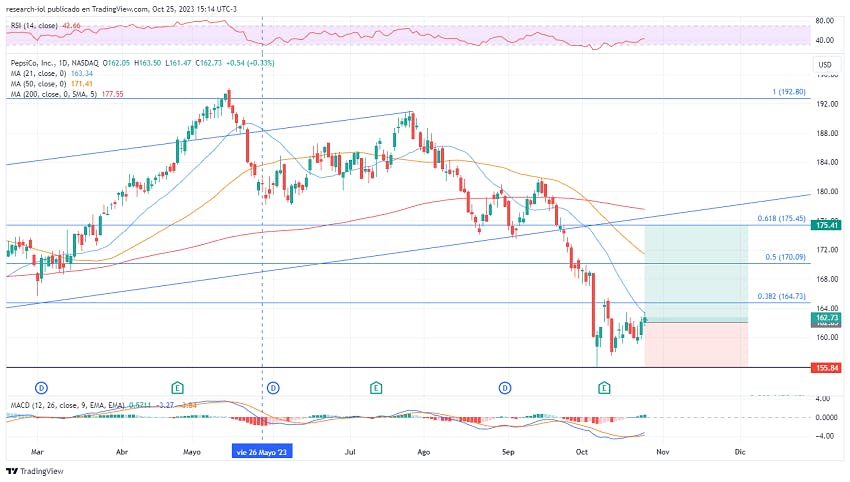850x482 pixels.
Task: Click the Nov label on the time axis
Action: [x=662, y=452]
